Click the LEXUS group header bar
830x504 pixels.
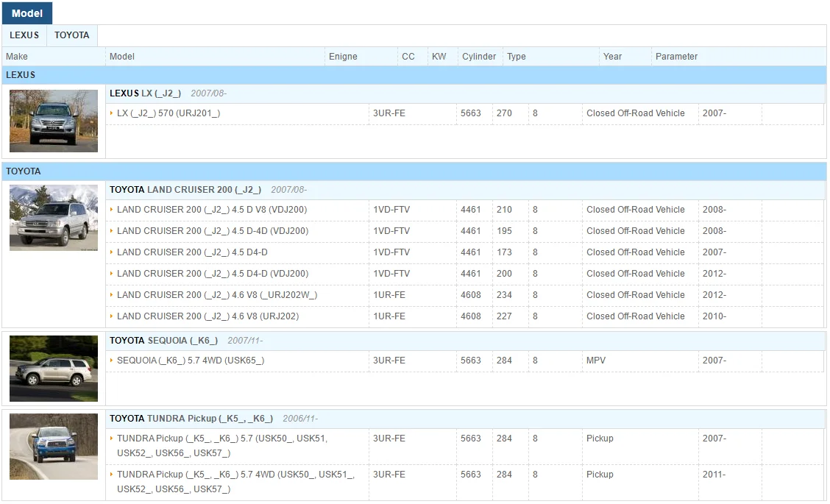click(x=414, y=75)
